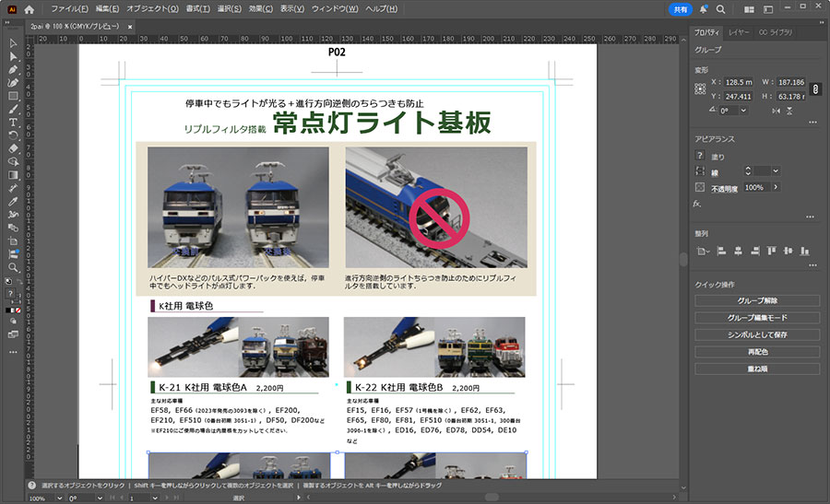The width and height of the screenshot is (830, 504).
Task: Set toolbar paint mode to None
Action: pos(18,311)
